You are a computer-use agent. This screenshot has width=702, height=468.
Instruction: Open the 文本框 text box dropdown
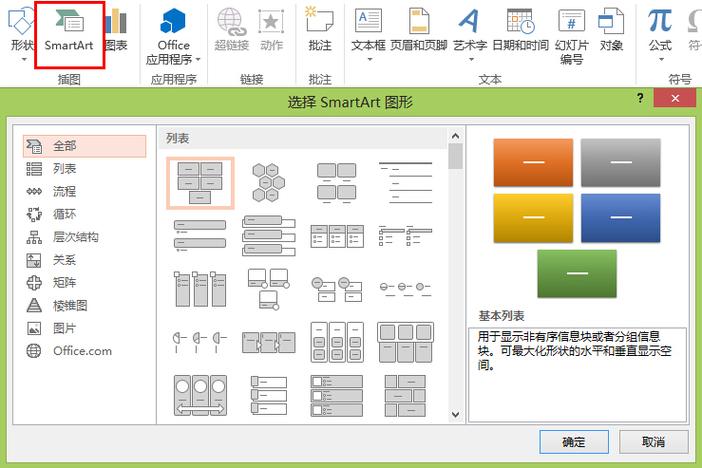click(x=368, y=34)
